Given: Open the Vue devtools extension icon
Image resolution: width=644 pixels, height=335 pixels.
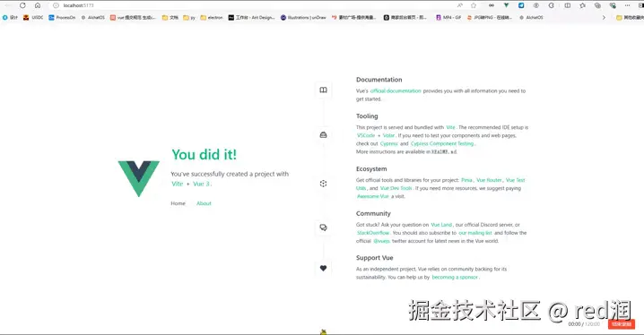Looking at the screenshot, I should 506,5.
